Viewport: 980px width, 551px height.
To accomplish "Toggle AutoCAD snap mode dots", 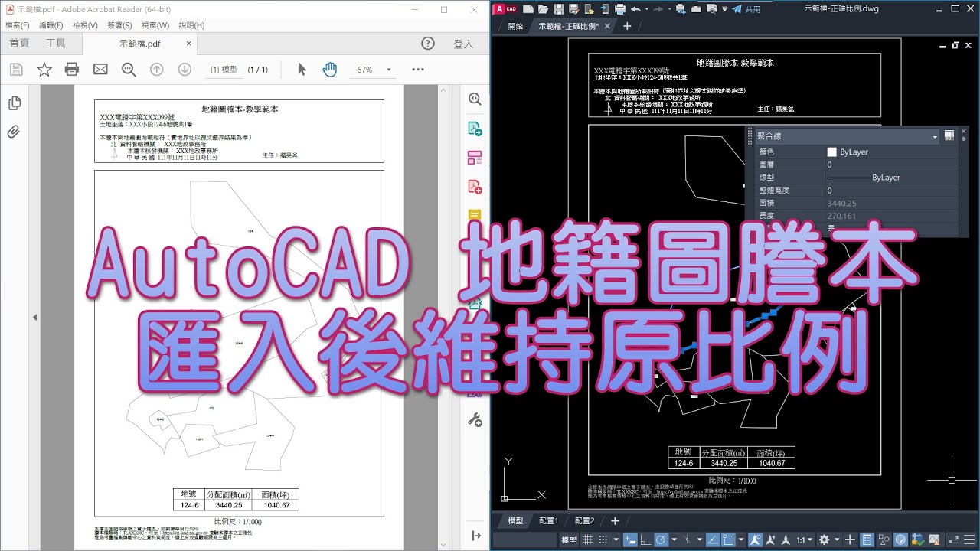I will click(x=603, y=540).
